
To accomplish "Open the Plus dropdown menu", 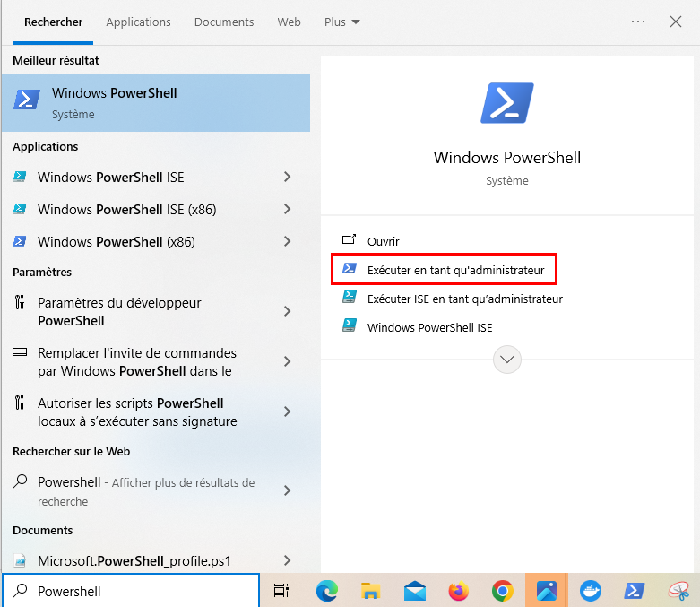I will (342, 22).
